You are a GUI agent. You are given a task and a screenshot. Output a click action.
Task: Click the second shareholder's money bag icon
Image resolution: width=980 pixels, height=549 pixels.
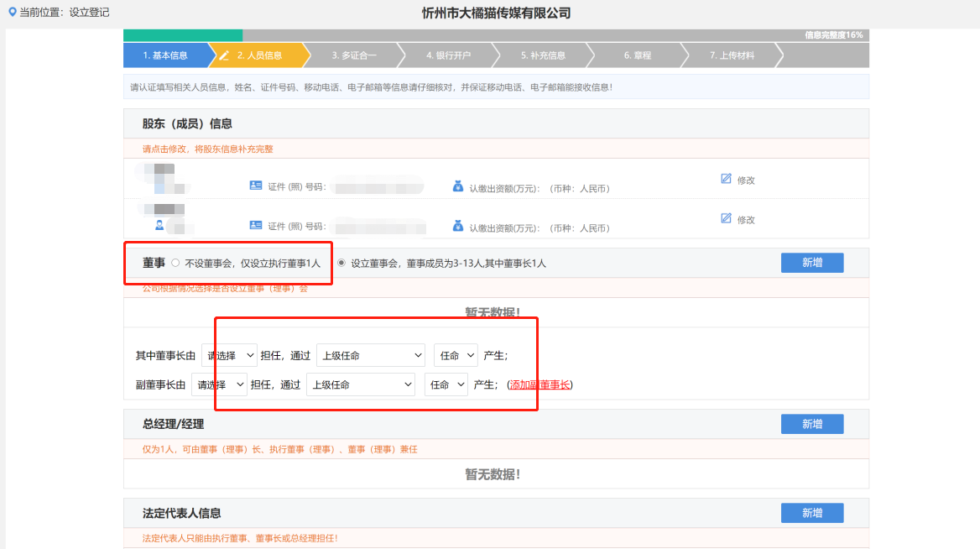click(458, 225)
